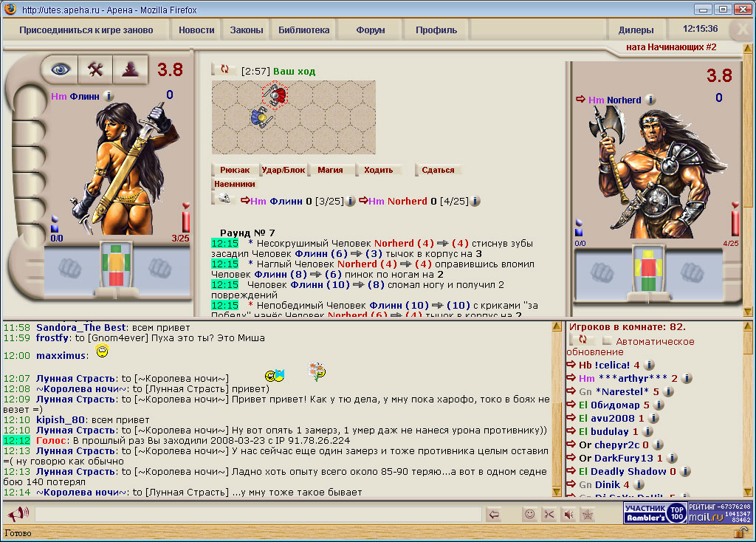Image resolution: width=756 pixels, height=542 pixels.
Task: Click private-message arrow next to !celica!
Action: point(571,365)
